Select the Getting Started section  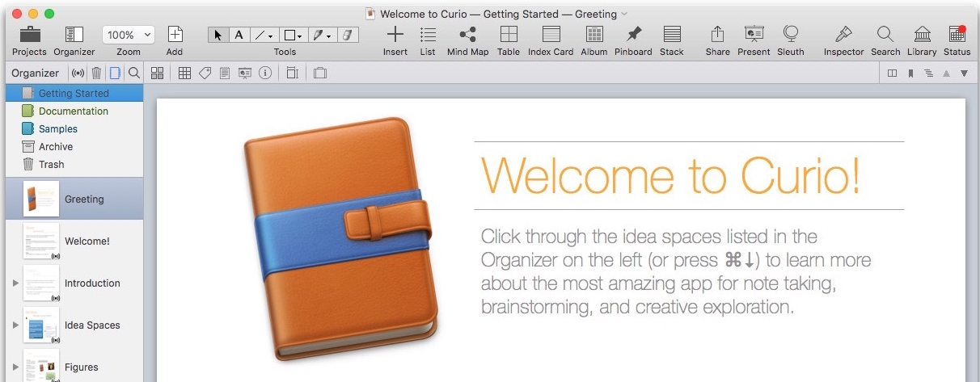74,93
